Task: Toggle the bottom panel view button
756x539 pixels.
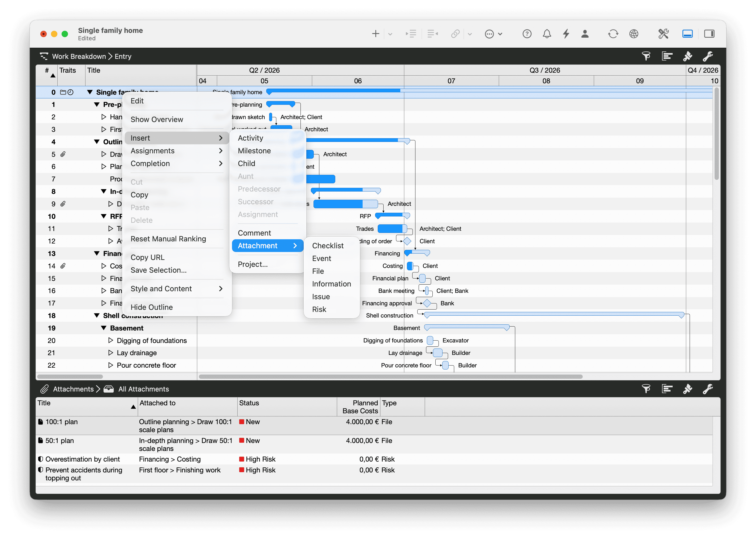Action: (687, 34)
